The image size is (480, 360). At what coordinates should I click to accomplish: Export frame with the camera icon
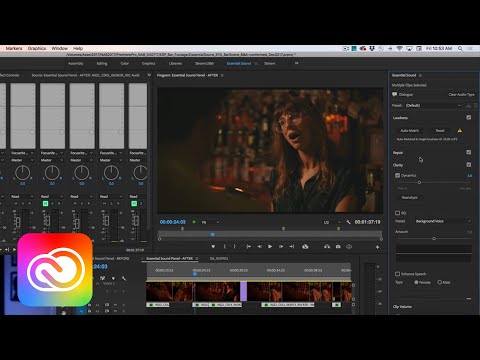click(338, 247)
